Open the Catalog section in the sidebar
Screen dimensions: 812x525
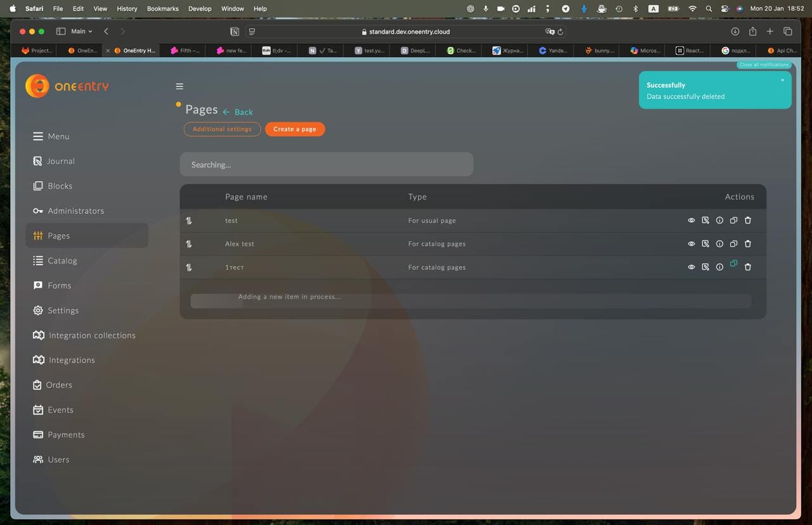coord(62,260)
